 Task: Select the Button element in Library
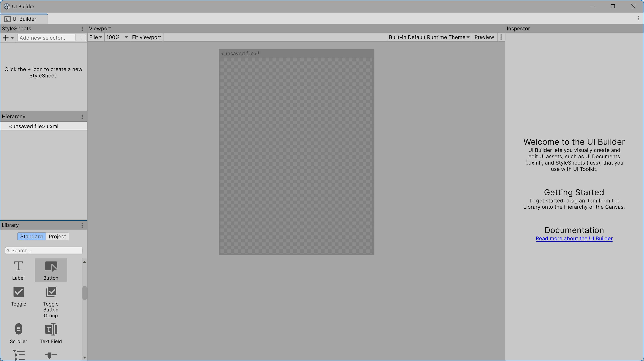pos(51,270)
